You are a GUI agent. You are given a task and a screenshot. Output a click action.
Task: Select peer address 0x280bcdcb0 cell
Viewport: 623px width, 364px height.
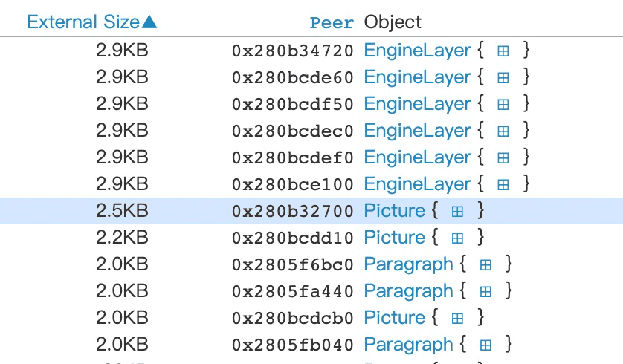(292, 319)
